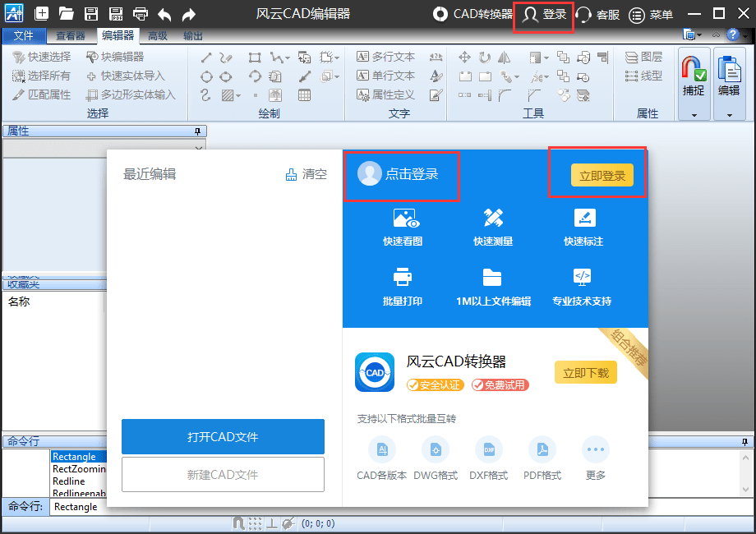Open the help question mark icon

733,35
